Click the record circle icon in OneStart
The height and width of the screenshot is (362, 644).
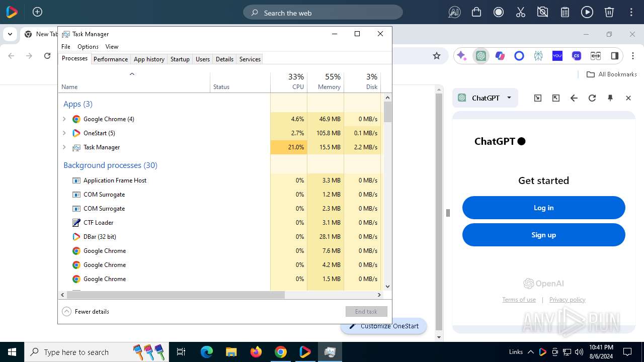pos(499,13)
